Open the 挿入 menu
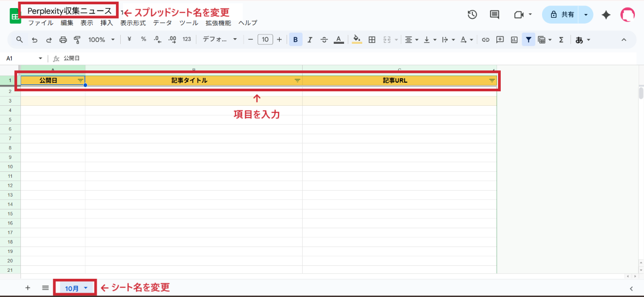This screenshot has width=644, height=297. [x=107, y=23]
